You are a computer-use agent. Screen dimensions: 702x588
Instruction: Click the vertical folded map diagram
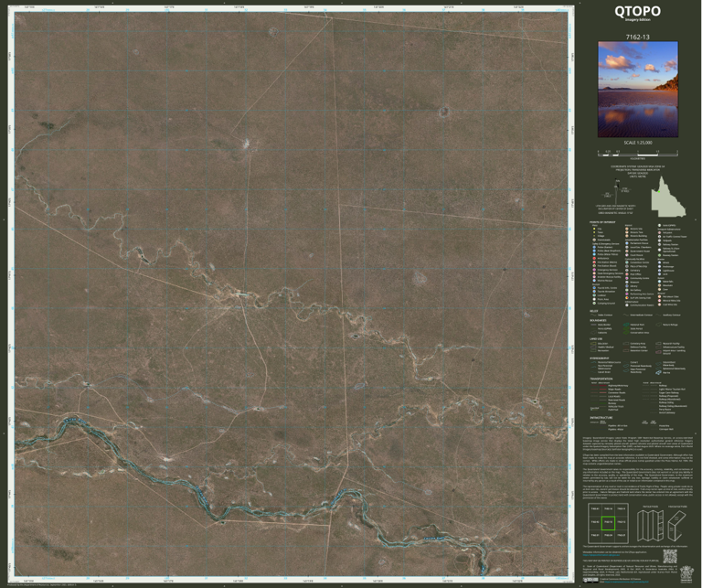click(650, 526)
